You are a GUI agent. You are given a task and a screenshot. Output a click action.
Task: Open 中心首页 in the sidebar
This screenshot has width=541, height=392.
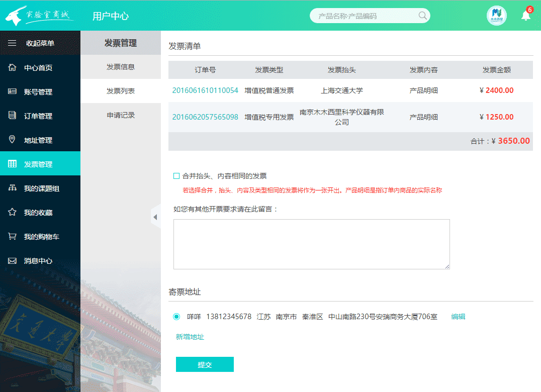pyautogui.click(x=40, y=67)
